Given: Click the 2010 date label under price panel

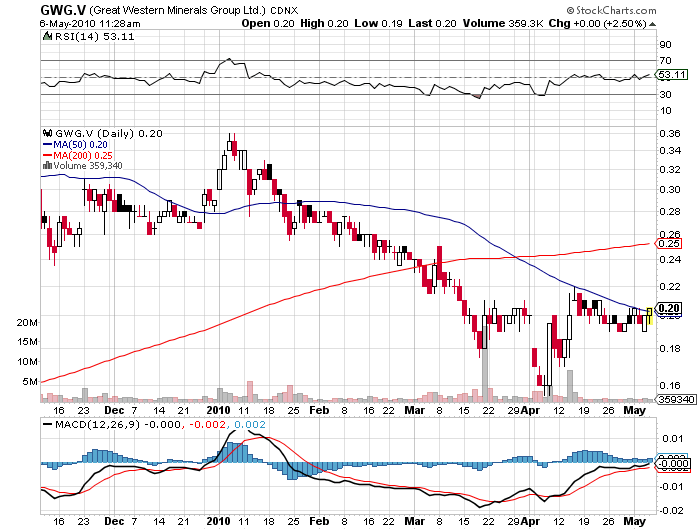Looking at the screenshot, I should tap(218, 410).
